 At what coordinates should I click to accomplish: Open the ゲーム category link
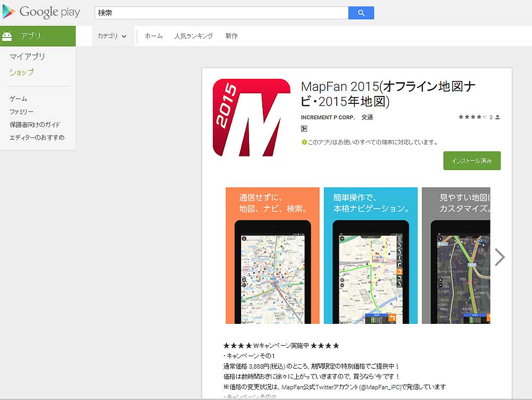point(18,99)
